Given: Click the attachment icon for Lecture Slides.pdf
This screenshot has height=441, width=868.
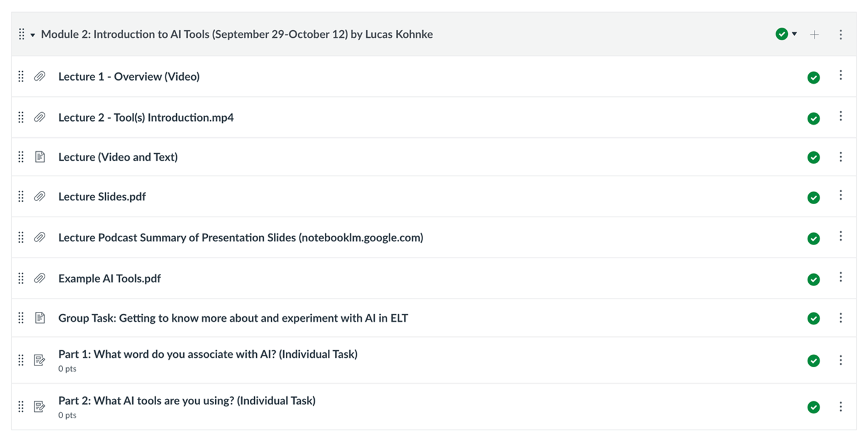Looking at the screenshot, I should 40,197.
